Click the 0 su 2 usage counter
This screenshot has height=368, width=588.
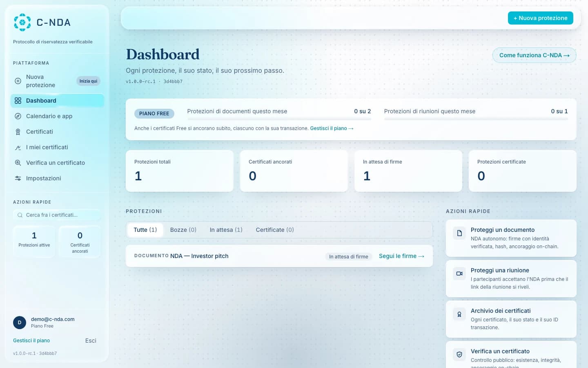pos(362,111)
